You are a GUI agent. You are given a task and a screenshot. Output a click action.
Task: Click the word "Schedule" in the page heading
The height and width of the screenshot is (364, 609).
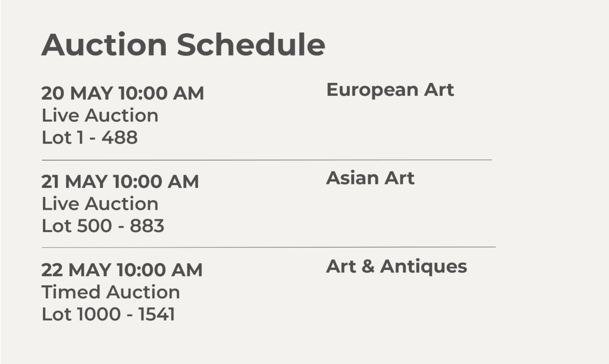(x=251, y=45)
